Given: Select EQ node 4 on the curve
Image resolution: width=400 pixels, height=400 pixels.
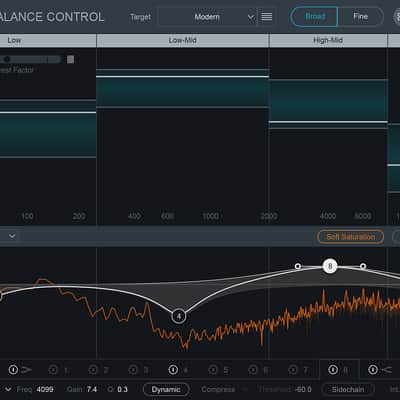Looking at the screenshot, I should pos(179,316).
